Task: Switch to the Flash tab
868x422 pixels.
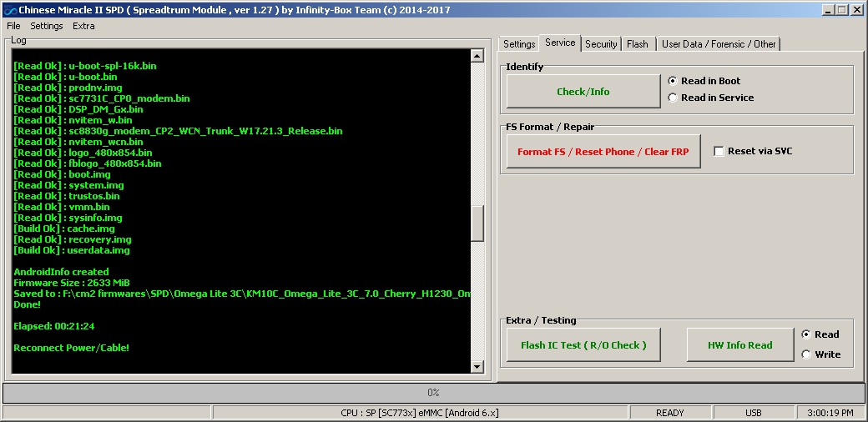Action: pos(638,44)
